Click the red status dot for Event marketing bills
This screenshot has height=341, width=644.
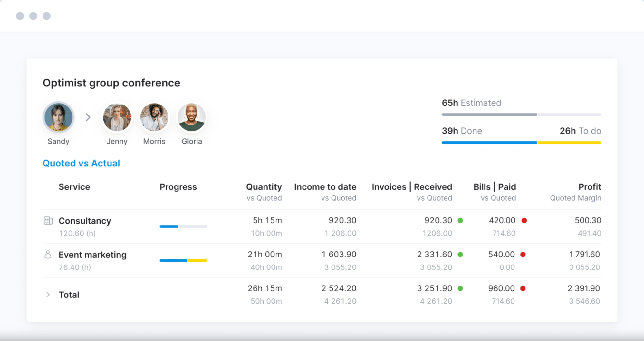pos(523,255)
